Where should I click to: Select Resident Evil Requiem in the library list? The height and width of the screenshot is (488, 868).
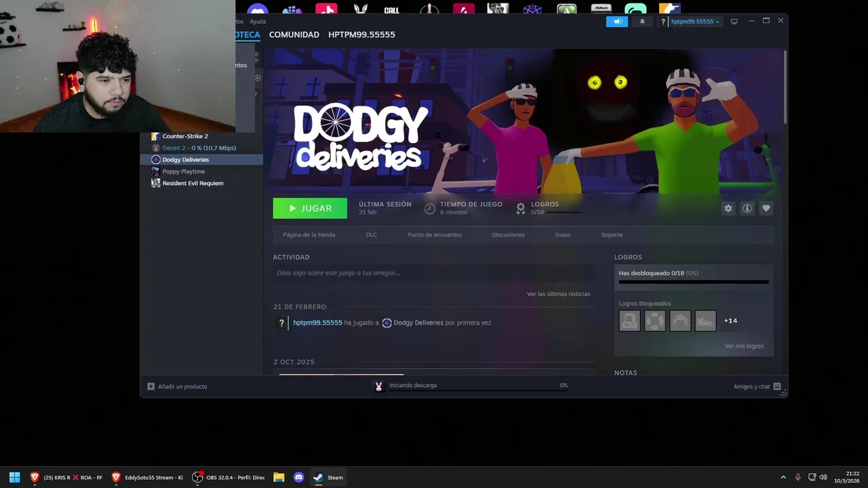click(193, 183)
